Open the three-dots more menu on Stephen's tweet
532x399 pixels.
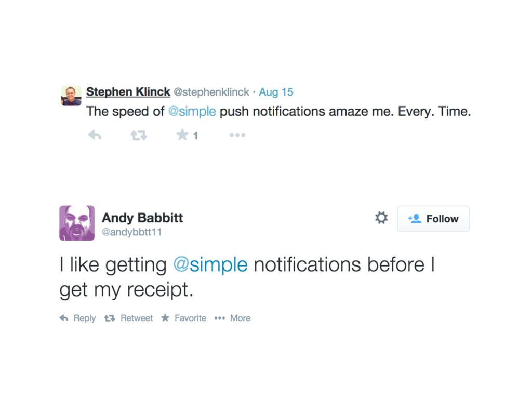coord(237,135)
